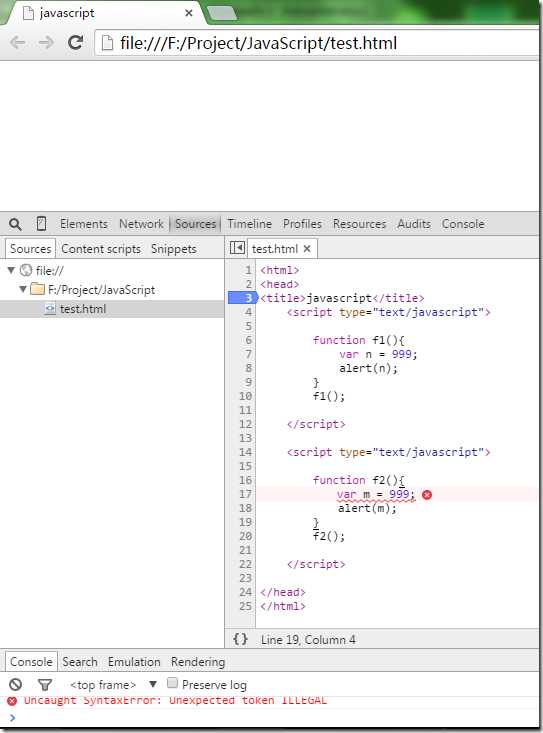Click the red error icon on line 17
This screenshot has height=733, width=543.
(x=427, y=495)
